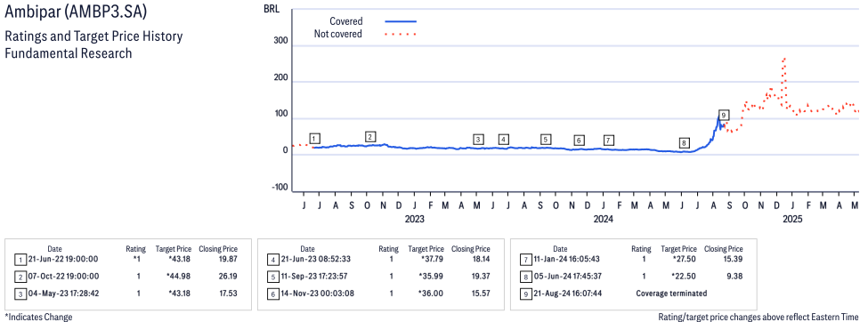Click closing price 15.39
Screen dimensions: 868x322
point(733,259)
